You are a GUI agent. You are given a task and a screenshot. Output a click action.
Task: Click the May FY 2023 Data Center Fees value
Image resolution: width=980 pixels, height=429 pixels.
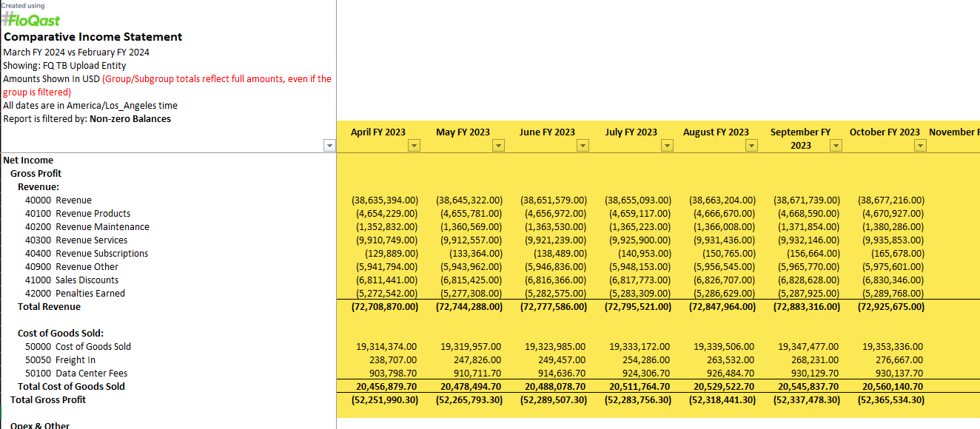(471, 374)
